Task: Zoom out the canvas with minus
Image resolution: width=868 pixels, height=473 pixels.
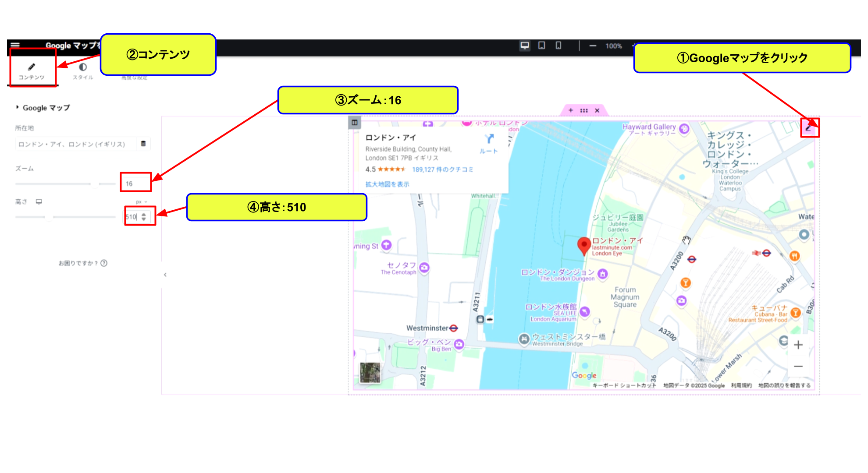Action: tap(593, 46)
